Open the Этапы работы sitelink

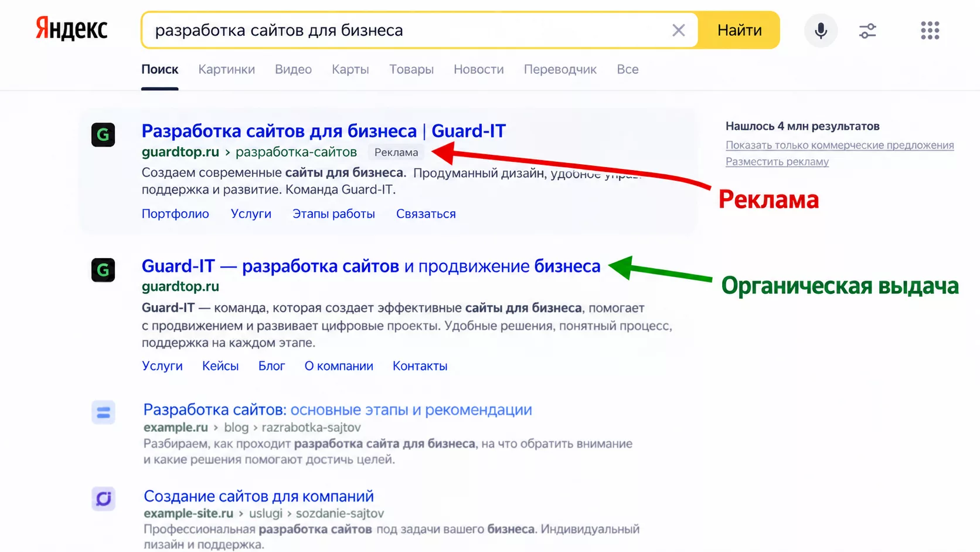pyautogui.click(x=334, y=214)
